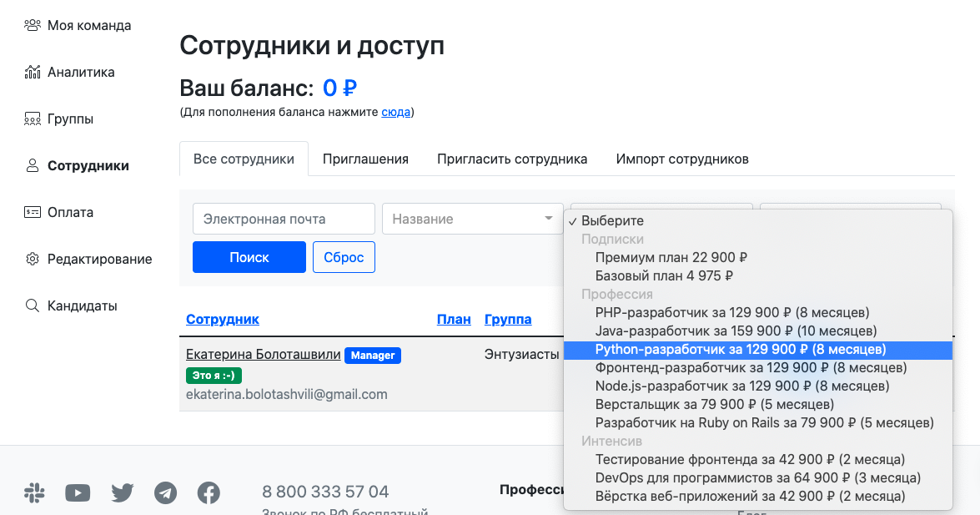Open the Slack icon in footer
The width and height of the screenshot is (980, 515).
pyautogui.click(x=34, y=493)
